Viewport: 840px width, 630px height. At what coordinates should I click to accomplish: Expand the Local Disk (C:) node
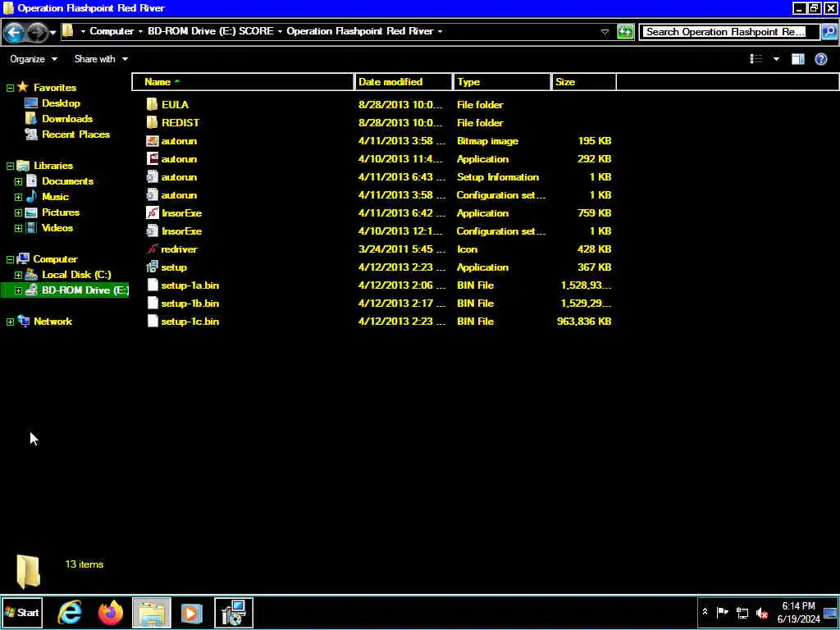tap(18, 275)
